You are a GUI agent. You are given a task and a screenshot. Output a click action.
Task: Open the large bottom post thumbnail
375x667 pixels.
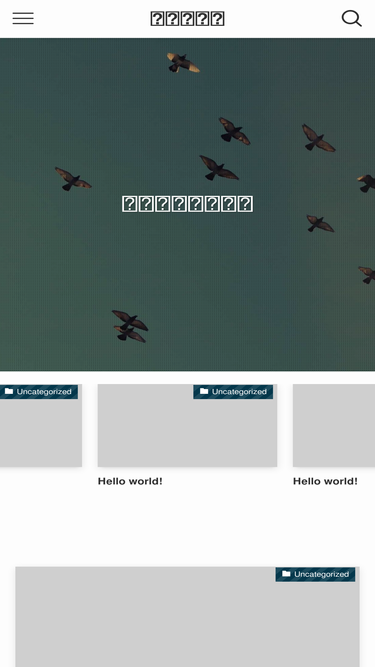[188, 617]
